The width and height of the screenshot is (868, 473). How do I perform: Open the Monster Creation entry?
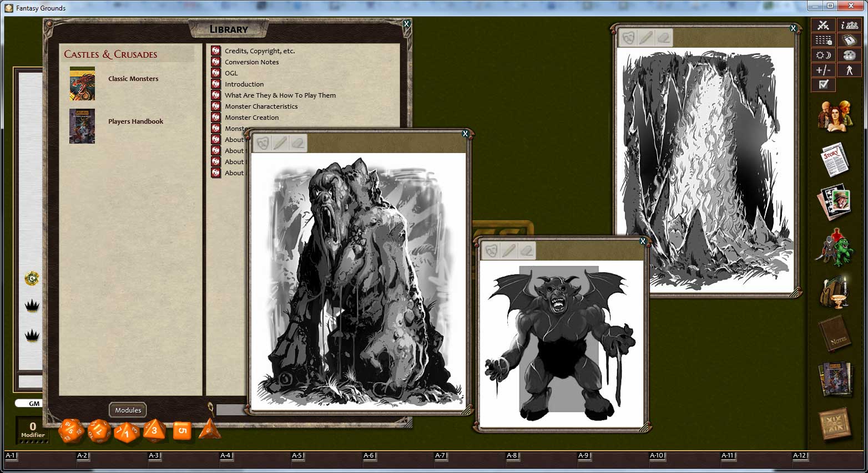(251, 117)
